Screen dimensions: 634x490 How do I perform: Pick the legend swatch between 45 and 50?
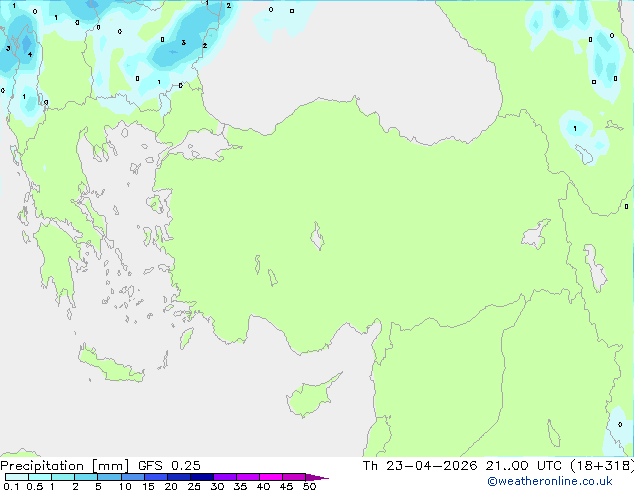coord(294,477)
